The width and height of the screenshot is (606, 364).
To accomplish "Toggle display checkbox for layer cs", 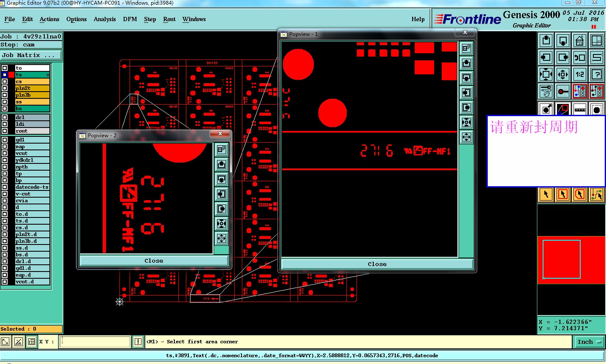I will click(x=5, y=81).
